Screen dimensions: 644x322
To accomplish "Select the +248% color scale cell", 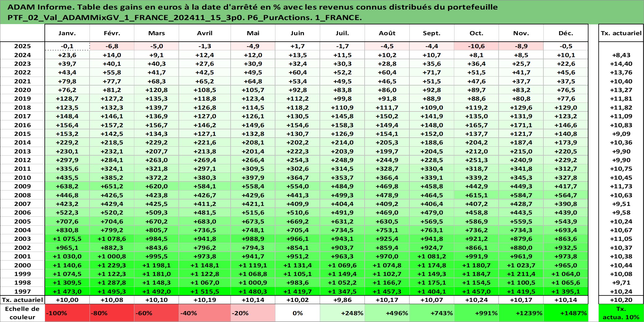I will pyautogui.click(x=342, y=313).
